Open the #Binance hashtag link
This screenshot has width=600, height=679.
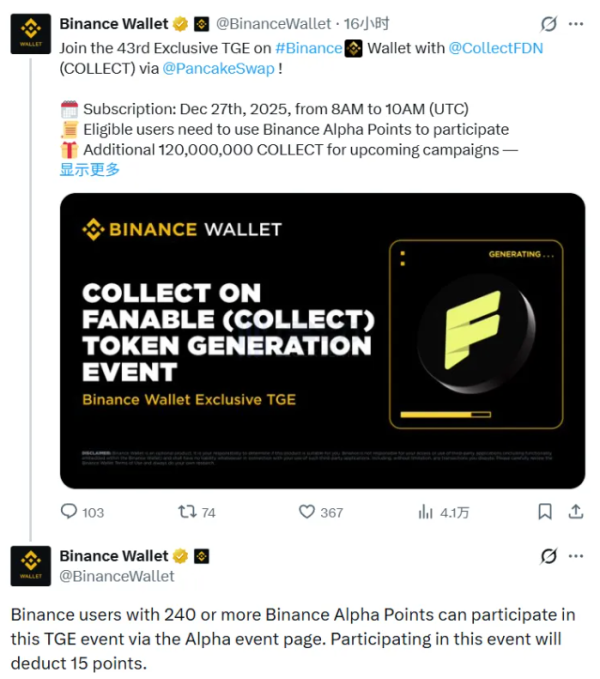point(308,48)
